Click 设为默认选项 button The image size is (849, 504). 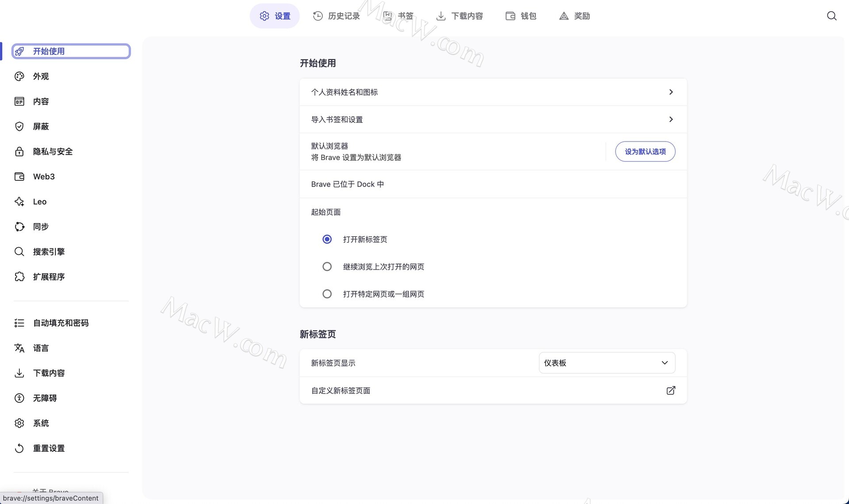pos(645,152)
